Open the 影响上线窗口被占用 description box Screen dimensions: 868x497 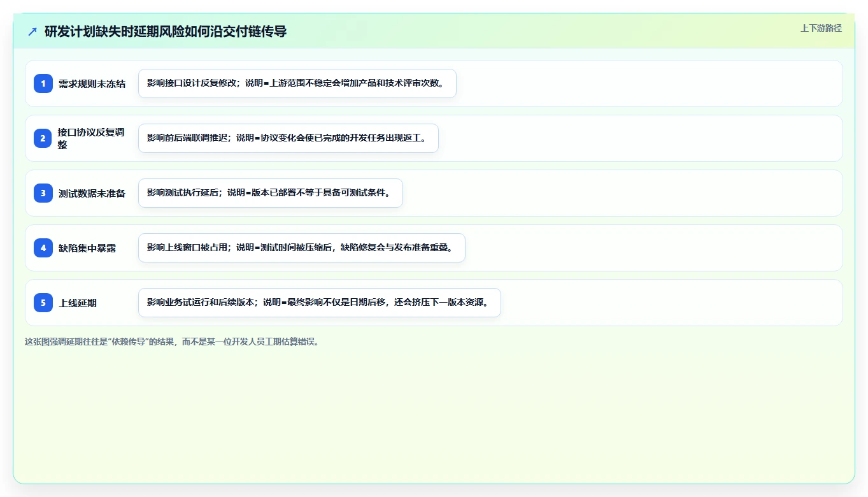click(302, 248)
